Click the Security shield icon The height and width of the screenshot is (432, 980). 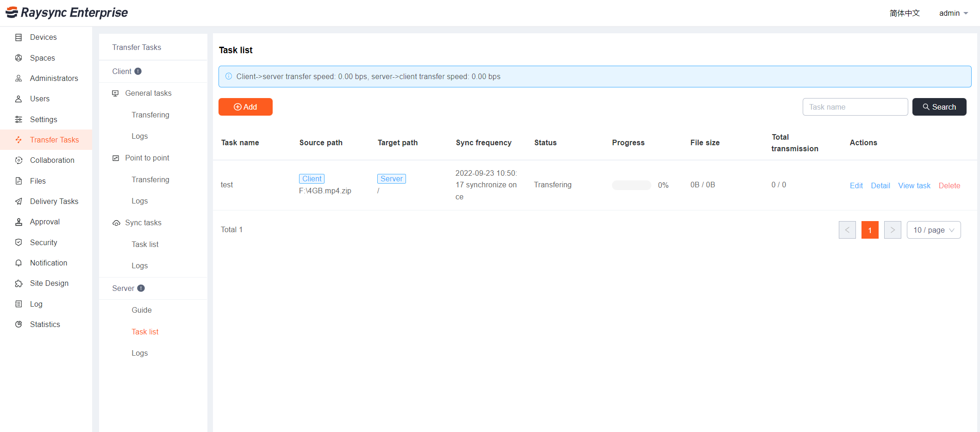point(19,242)
